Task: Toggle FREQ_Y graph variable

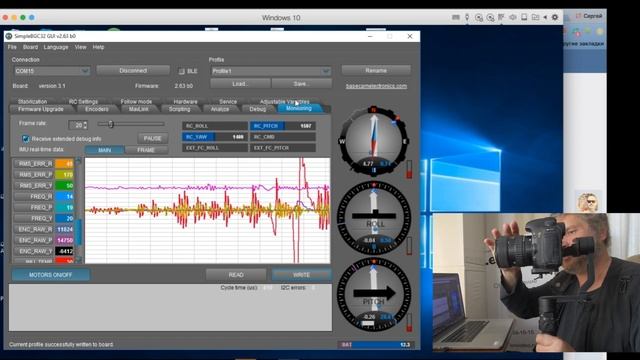Action: tap(34, 218)
